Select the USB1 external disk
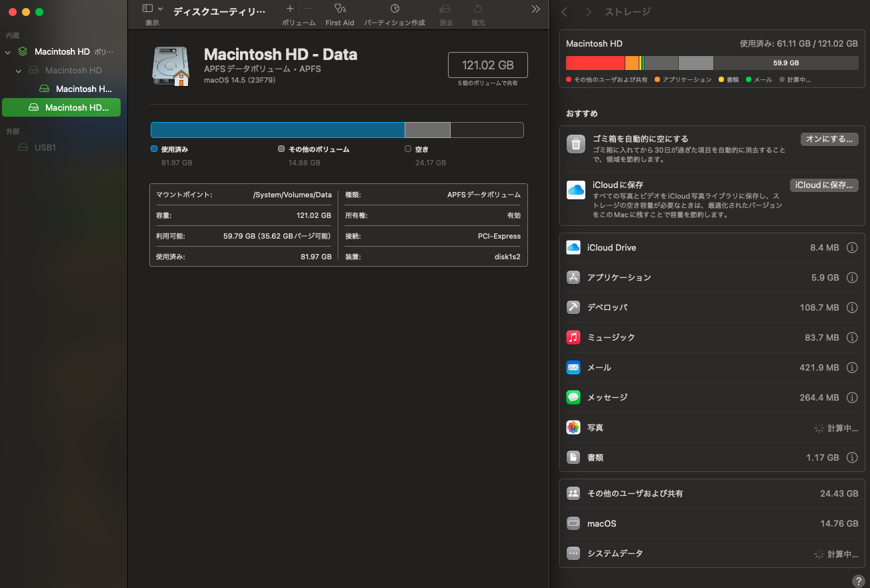Image resolution: width=870 pixels, height=588 pixels. point(45,147)
